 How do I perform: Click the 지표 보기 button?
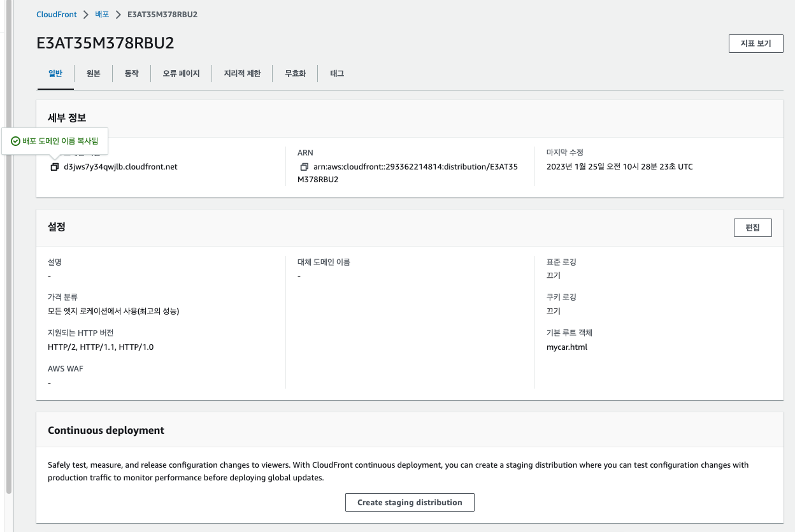(756, 43)
